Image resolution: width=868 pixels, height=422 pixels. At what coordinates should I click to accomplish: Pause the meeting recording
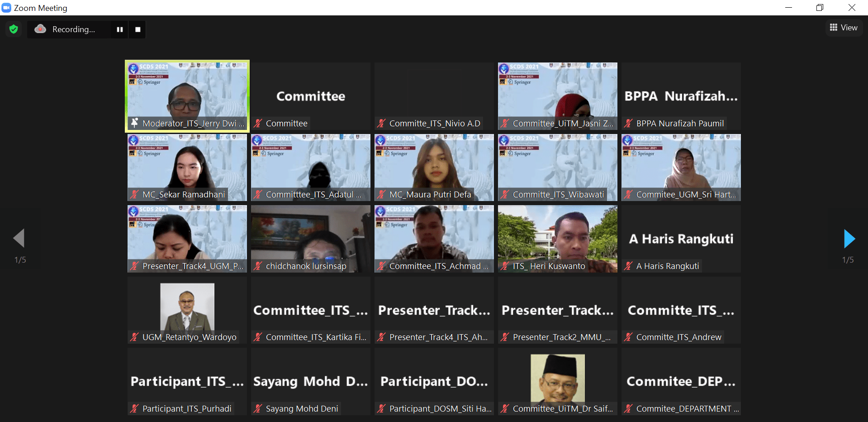coord(120,29)
